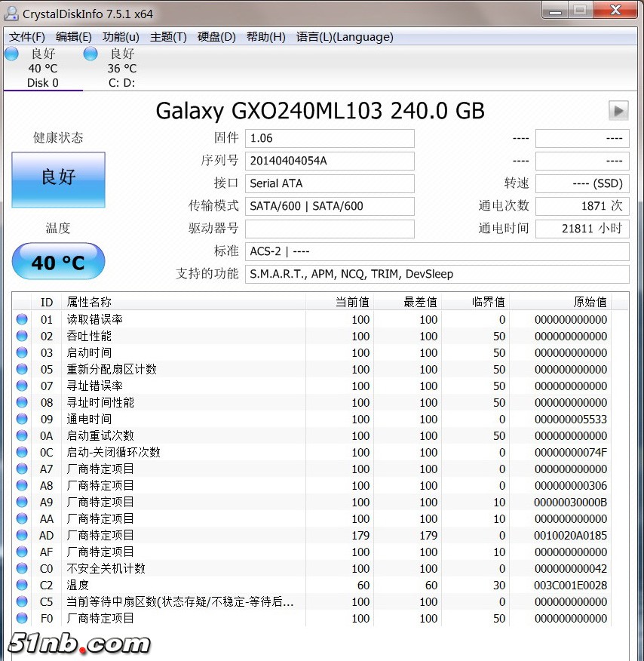Viewport: 644px width, 661px height.
Task: Click status icon for attribute A8
Action: (x=22, y=486)
